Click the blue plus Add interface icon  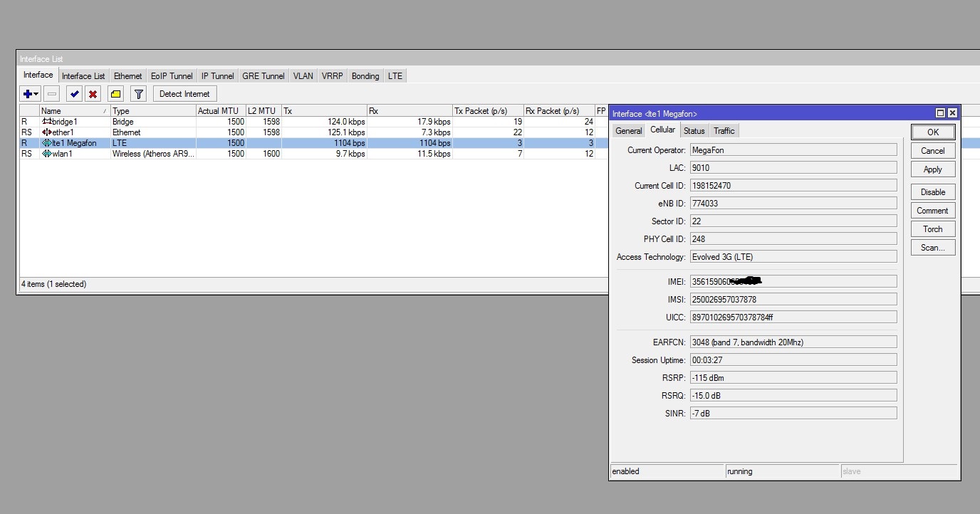point(27,94)
